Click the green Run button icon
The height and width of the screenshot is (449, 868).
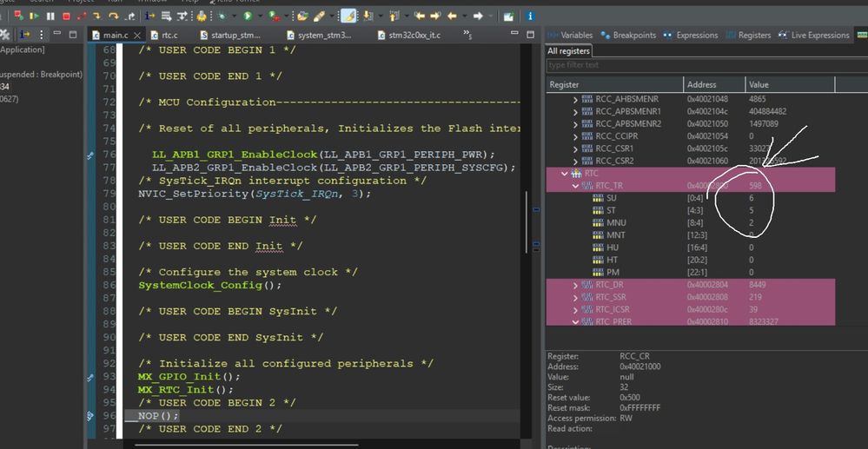(x=248, y=16)
